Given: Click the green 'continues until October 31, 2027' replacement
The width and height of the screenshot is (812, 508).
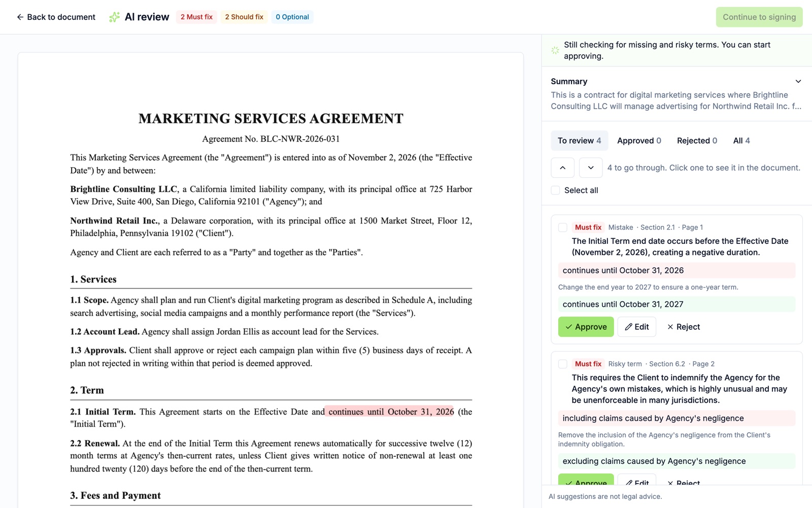Looking at the screenshot, I should coord(676,304).
